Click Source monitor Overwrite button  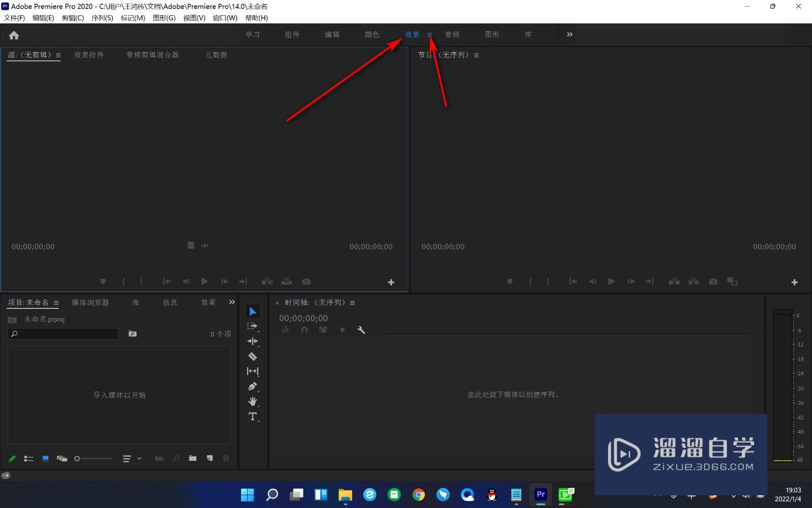click(x=287, y=281)
